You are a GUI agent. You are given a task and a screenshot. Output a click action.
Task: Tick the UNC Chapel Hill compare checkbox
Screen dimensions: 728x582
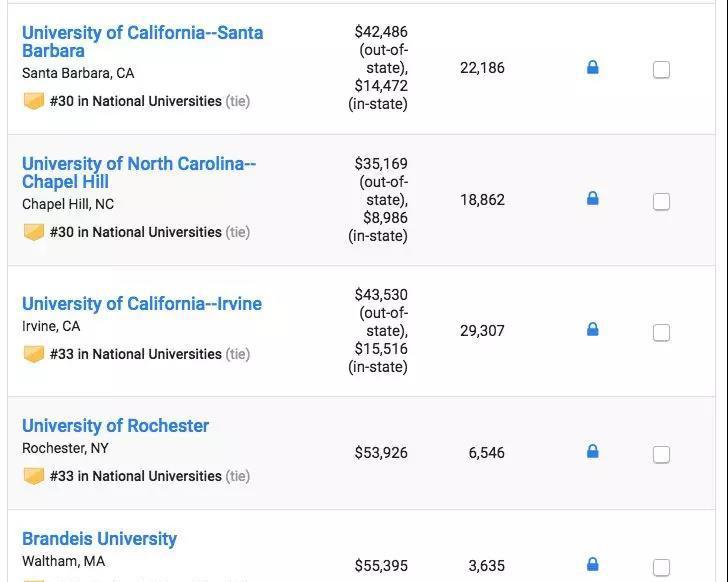661,202
